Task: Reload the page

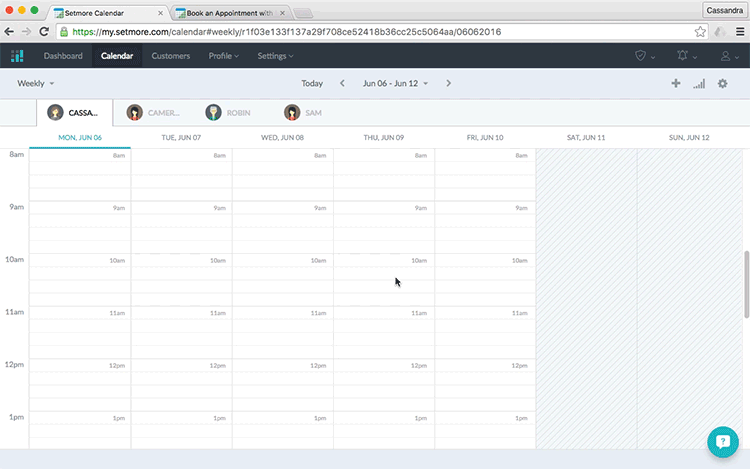Action: 44,32
